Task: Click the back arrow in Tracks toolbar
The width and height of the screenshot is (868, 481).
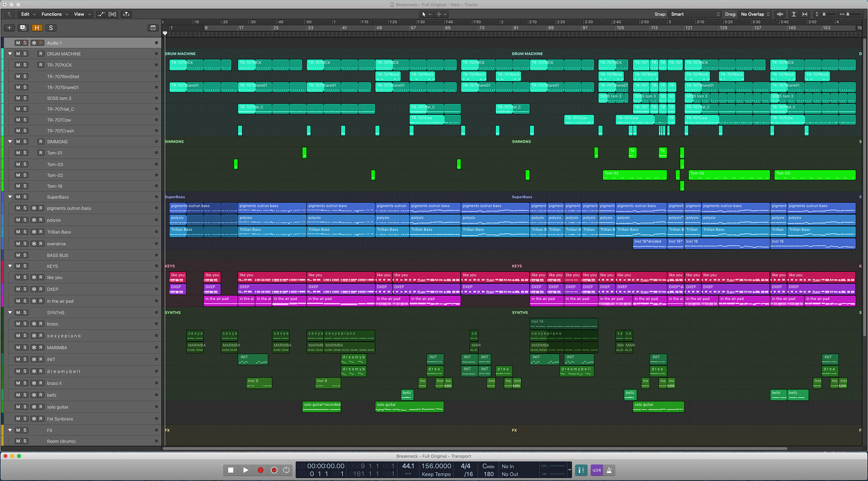Action: coord(9,14)
